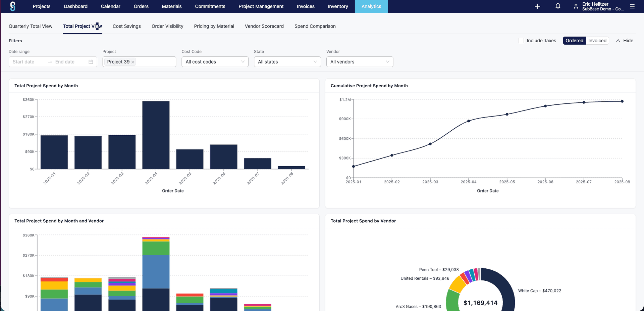This screenshot has height=311, width=644.
Task: Switch to Pricing by Material tab
Action: click(x=214, y=26)
